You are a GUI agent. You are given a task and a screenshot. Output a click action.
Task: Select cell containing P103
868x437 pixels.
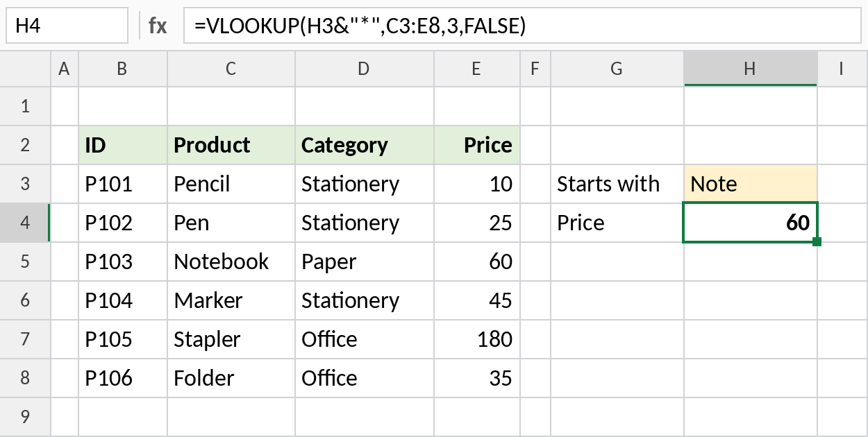[123, 262]
